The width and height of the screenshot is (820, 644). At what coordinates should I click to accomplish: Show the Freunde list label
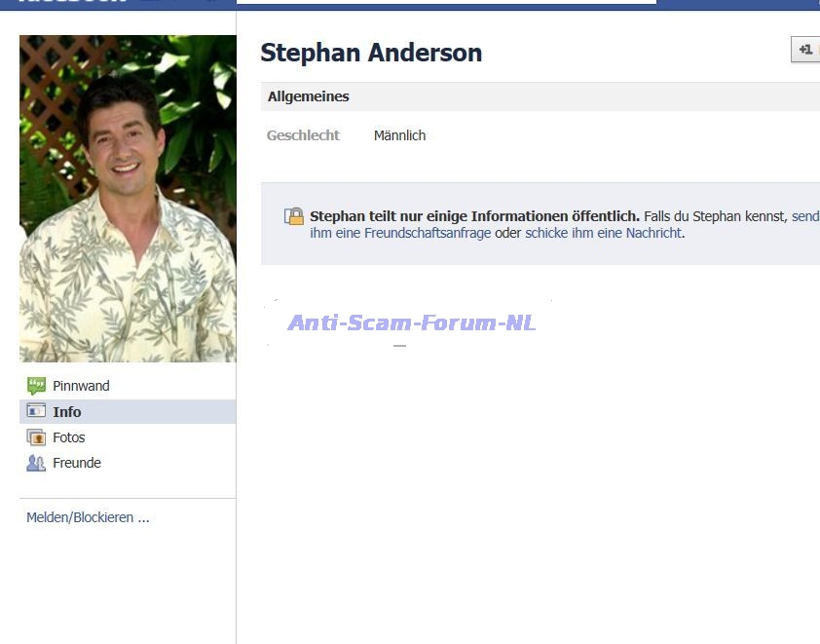[77, 463]
